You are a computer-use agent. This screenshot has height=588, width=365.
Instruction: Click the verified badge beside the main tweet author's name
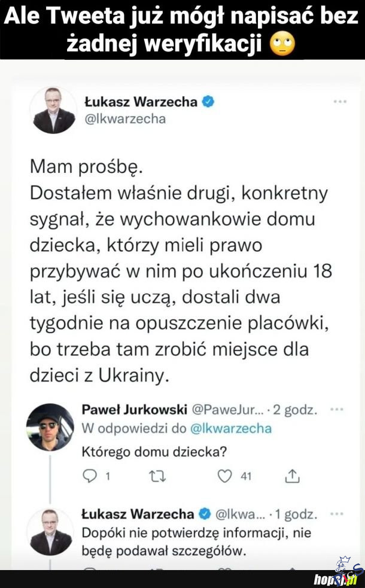click(208, 102)
